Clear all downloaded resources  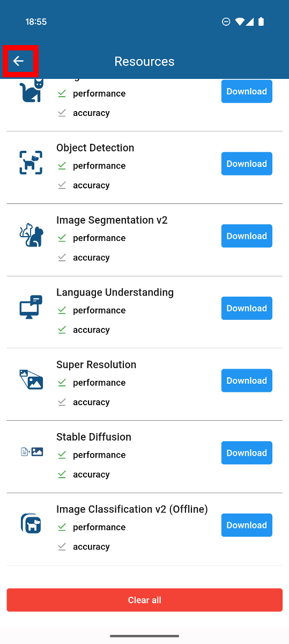click(144, 600)
